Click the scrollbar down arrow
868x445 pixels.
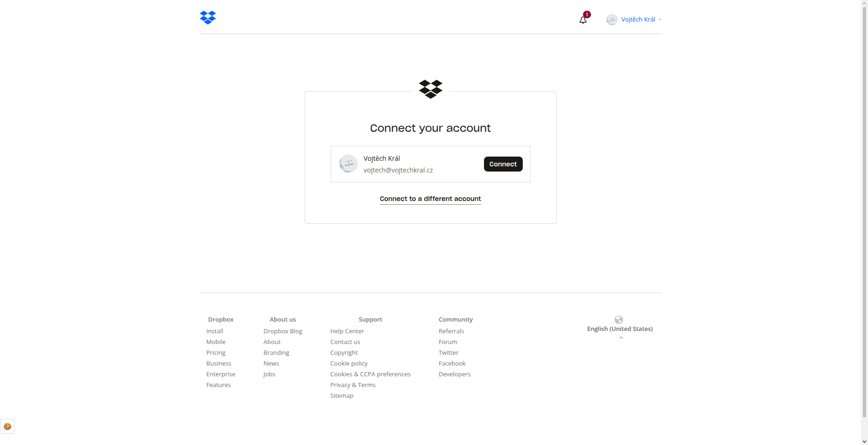(x=864, y=441)
